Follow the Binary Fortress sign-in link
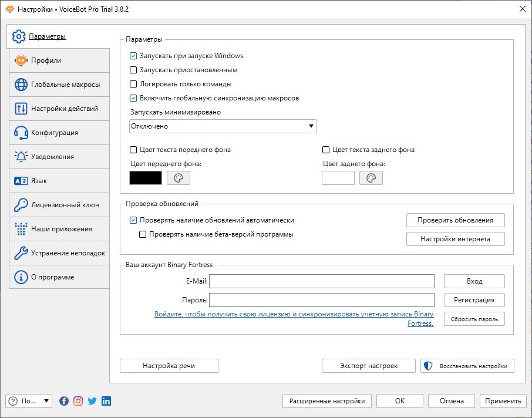 click(x=294, y=315)
